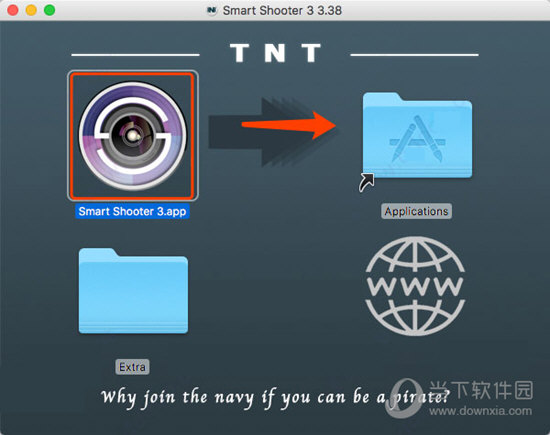Open the Applications folder shortcut icon

pos(417,136)
